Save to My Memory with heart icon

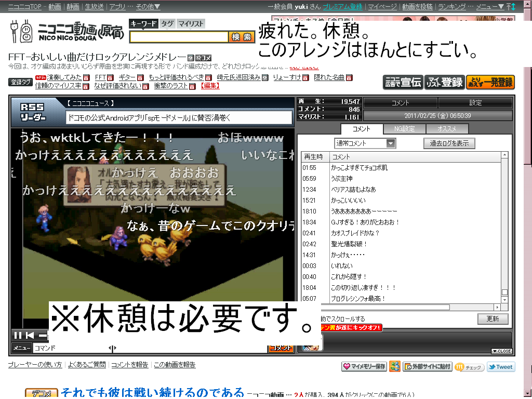tap(364, 367)
